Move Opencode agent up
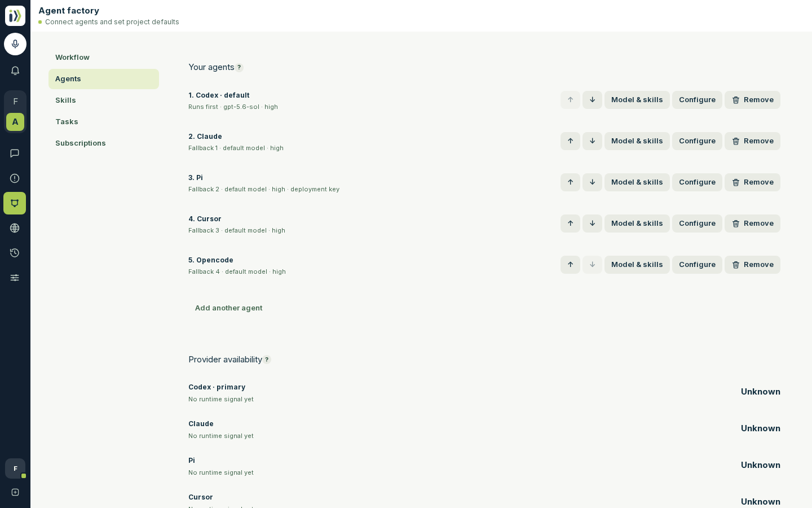Screen dimensions: 812x508 (x=570, y=265)
